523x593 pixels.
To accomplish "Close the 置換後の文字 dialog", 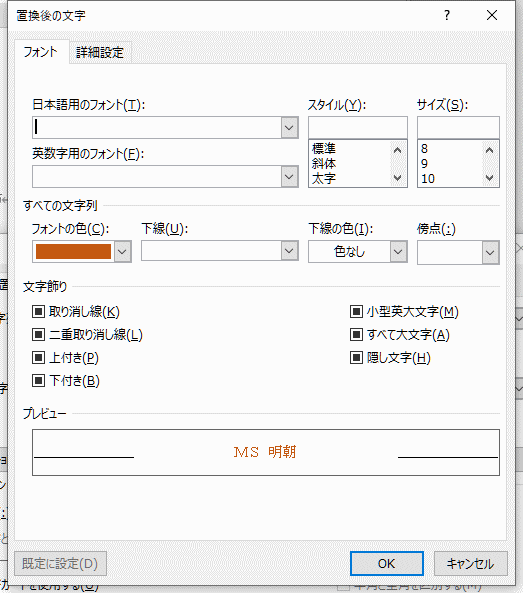I will (492, 16).
